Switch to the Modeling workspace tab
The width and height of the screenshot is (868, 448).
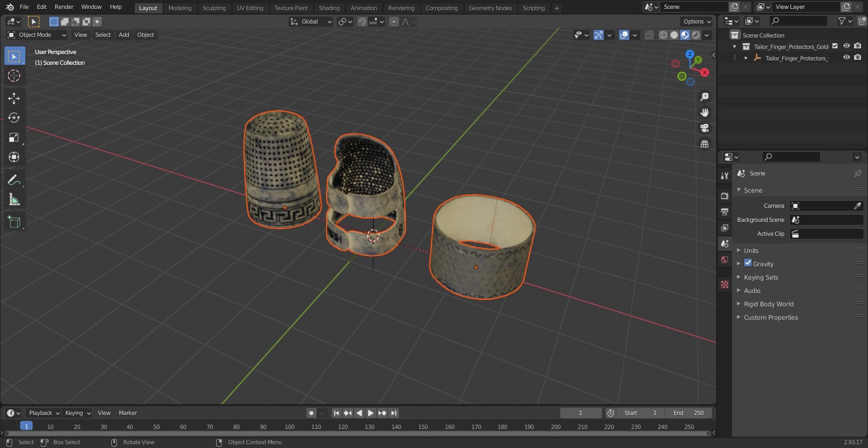coord(180,8)
